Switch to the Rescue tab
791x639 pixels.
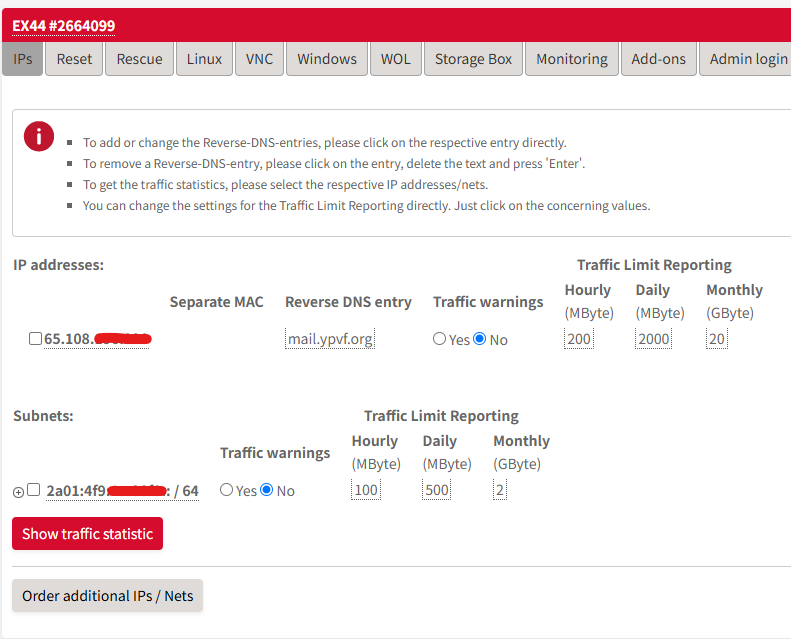pyautogui.click(x=139, y=59)
